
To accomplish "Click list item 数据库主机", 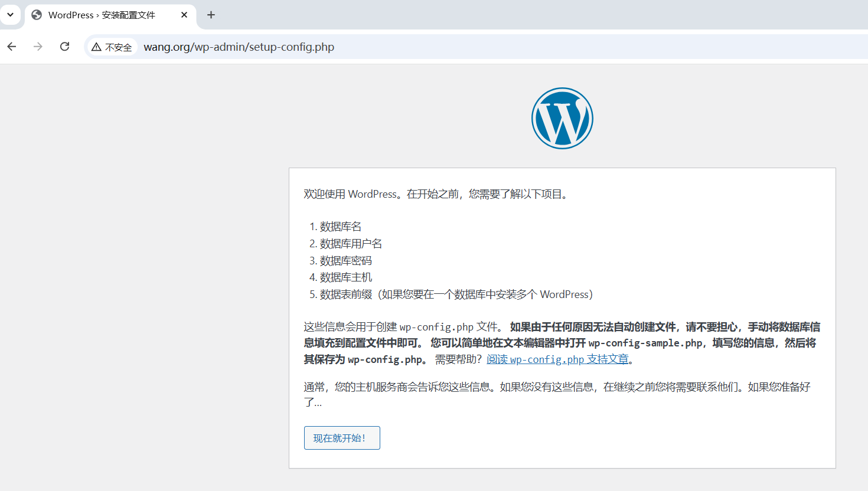I will [346, 277].
